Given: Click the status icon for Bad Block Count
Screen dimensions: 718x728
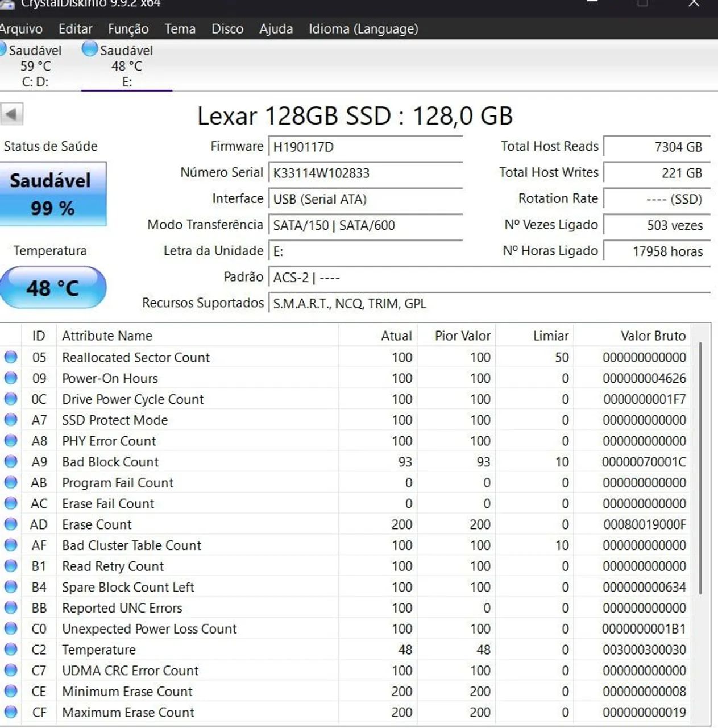Looking at the screenshot, I should pos(11,461).
